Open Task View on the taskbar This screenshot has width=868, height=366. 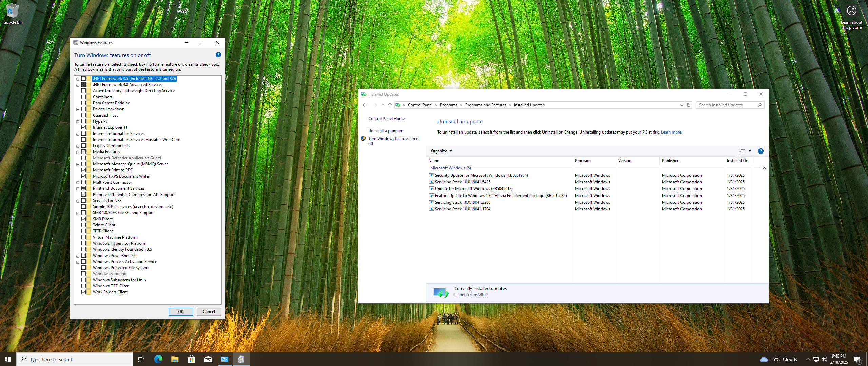[141, 359]
